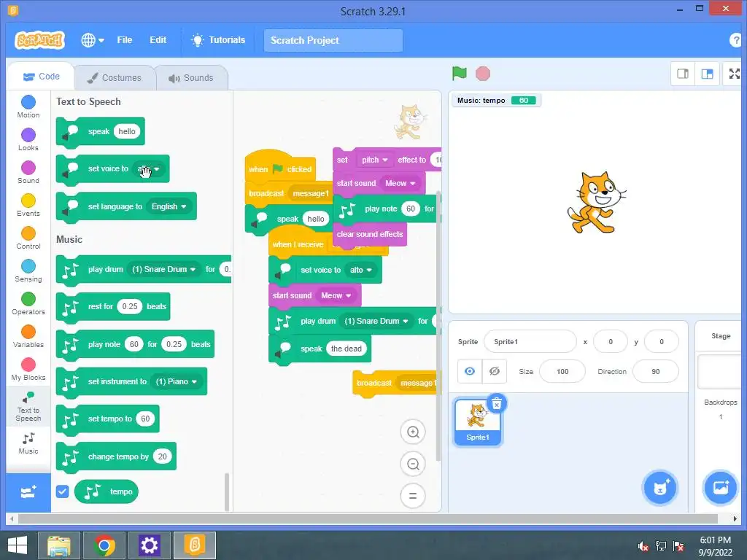Switch to the Costumes tab
747x560 pixels.
[x=115, y=77]
